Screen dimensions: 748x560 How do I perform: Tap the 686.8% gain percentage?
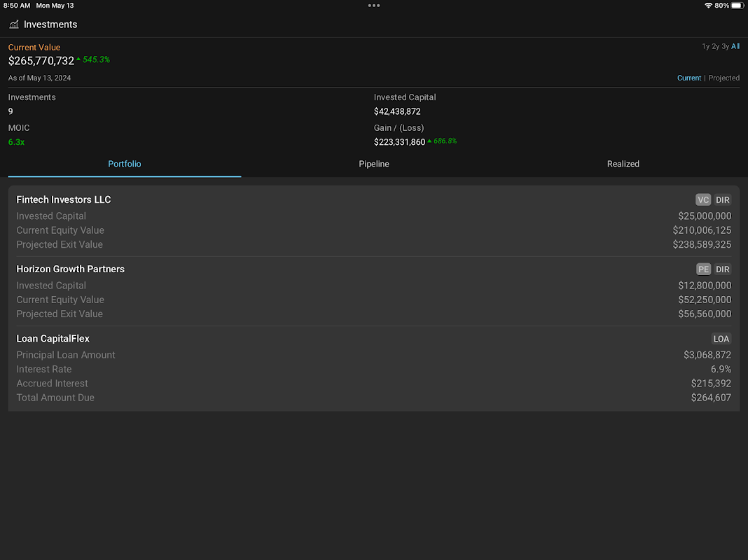[442, 141]
